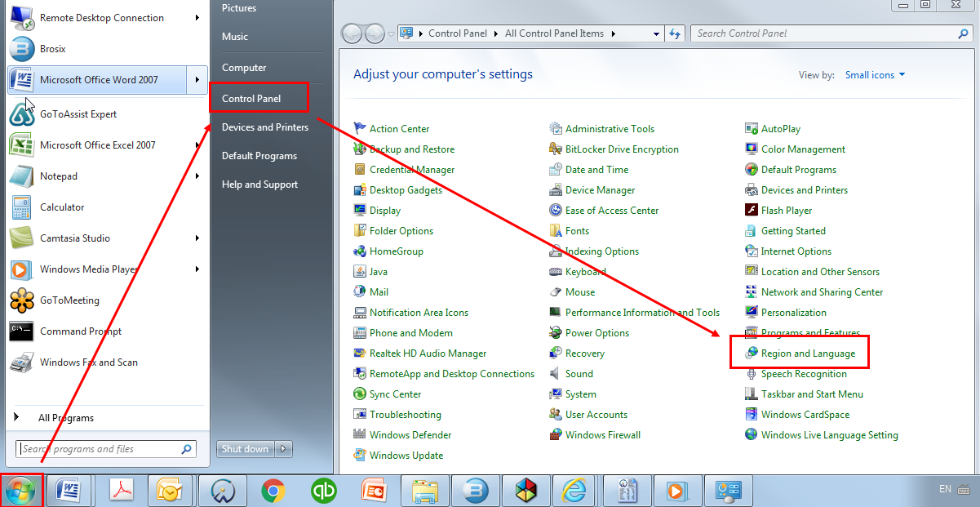
Task: Click EN language indicator in system tray
Action: click(x=945, y=489)
